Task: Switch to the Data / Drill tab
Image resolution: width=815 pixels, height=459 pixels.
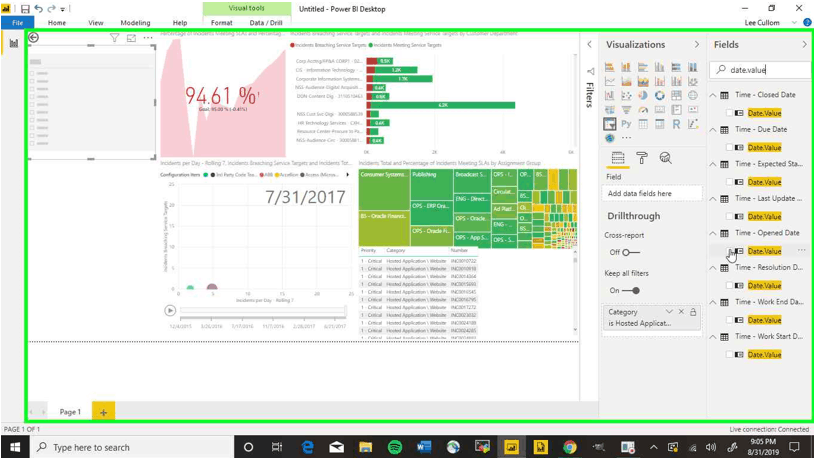Action: point(265,22)
